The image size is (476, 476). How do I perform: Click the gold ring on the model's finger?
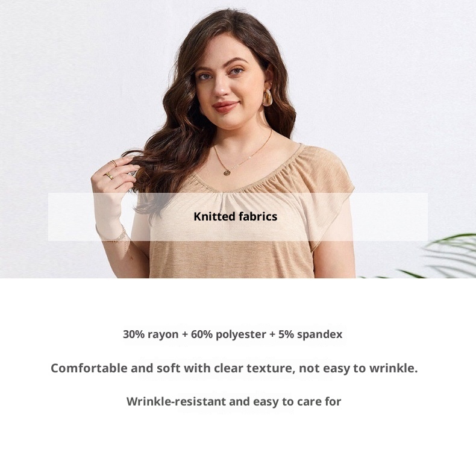(109, 175)
